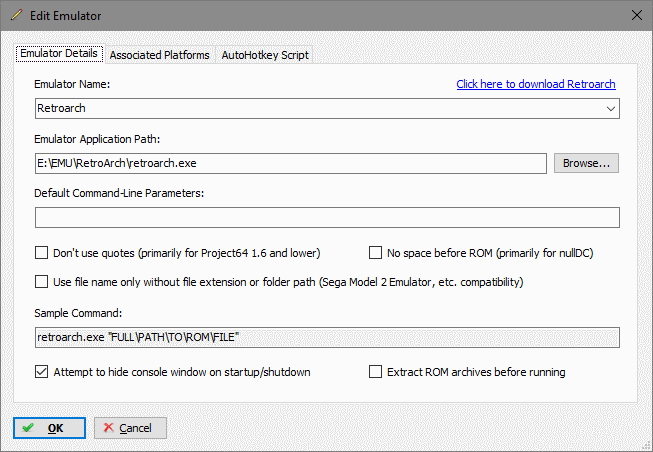Focus the Default Command-Line Parameters field

(x=326, y=218)
